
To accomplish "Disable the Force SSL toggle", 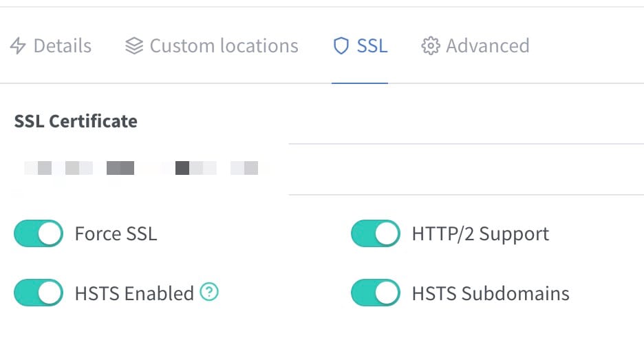I will 39,233.
